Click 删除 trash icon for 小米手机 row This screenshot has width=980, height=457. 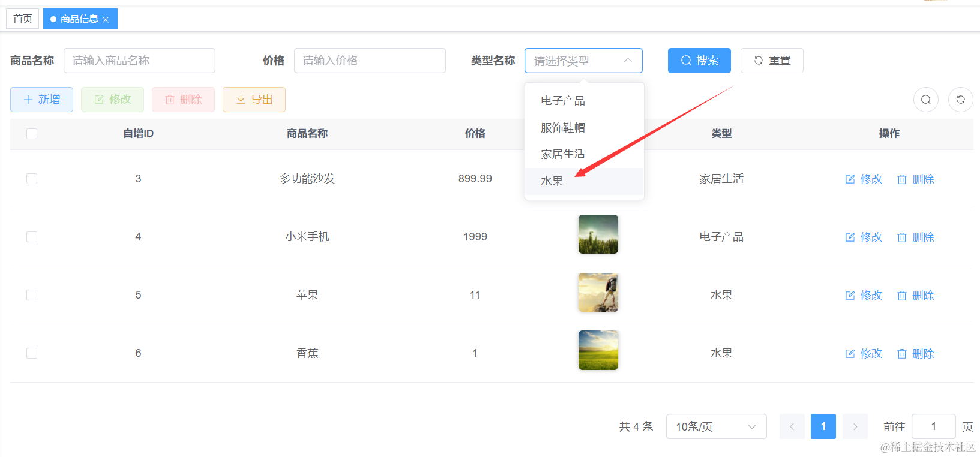tap(901, 237)
